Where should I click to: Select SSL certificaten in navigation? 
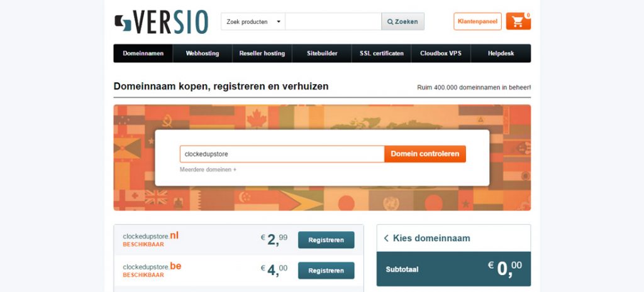[x=381, y=53]
